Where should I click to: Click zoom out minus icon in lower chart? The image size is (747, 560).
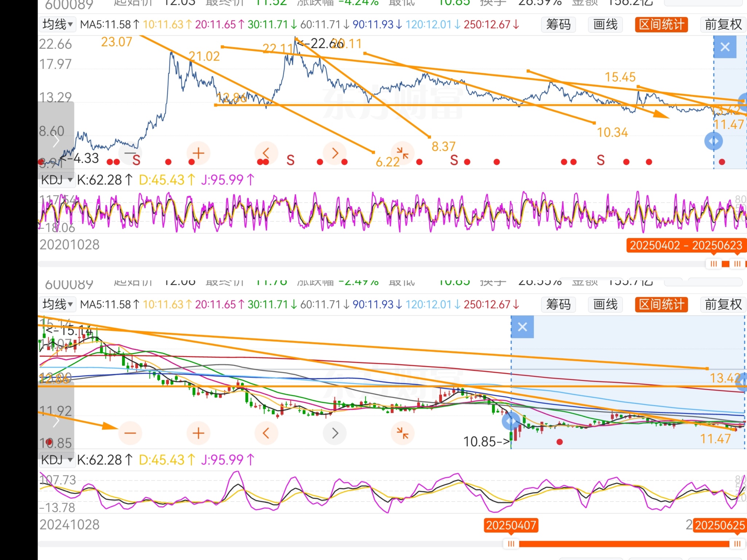(x=130, y=433)
